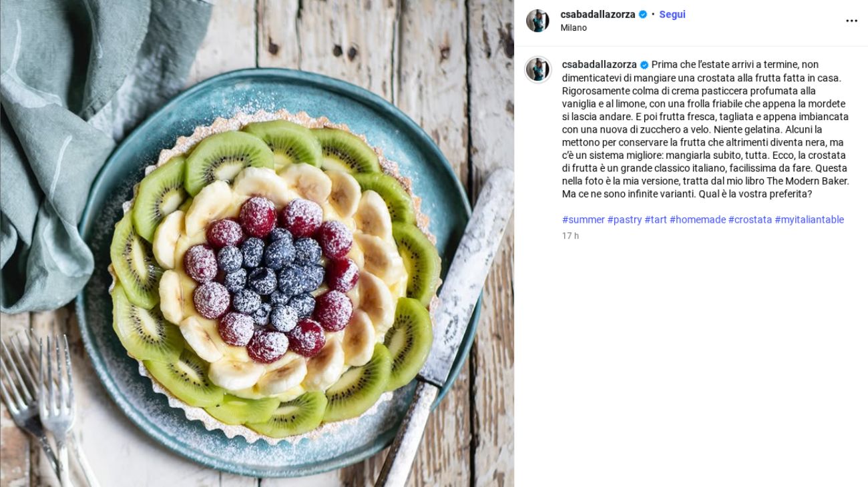The width and height of the screenshot is (868, 487).
Task: Click the caption's profile avatar
Action: (x=537, y=69)
